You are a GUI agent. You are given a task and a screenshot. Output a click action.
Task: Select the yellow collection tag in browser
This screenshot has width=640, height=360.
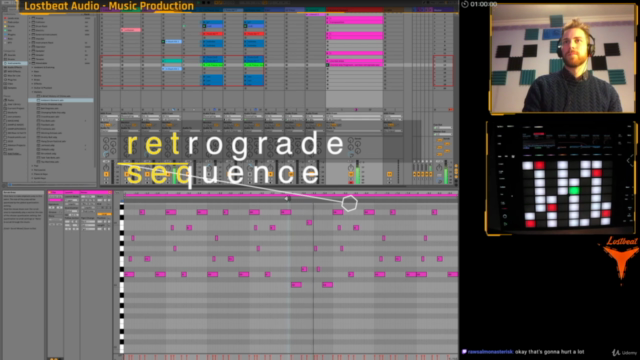(x=5, y=27)
